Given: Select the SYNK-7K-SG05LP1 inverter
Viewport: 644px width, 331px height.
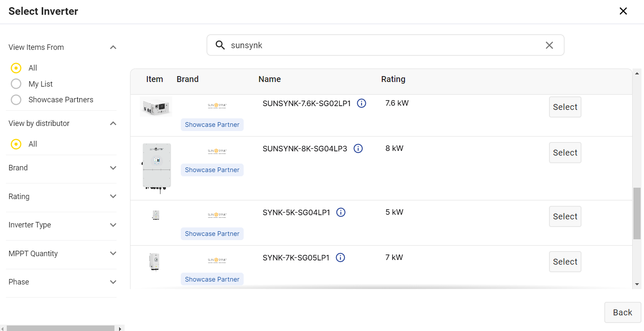Looking at the screenshot, I should click(565, 262).
